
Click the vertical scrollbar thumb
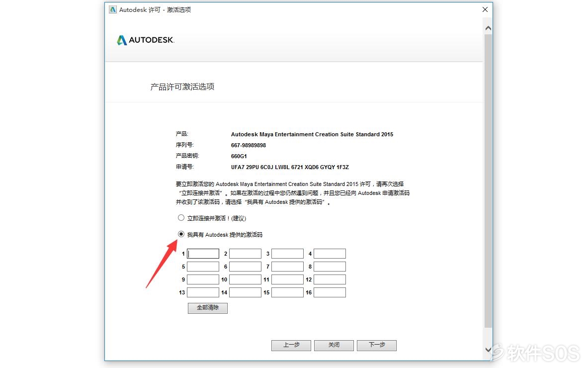coord(488,181)
